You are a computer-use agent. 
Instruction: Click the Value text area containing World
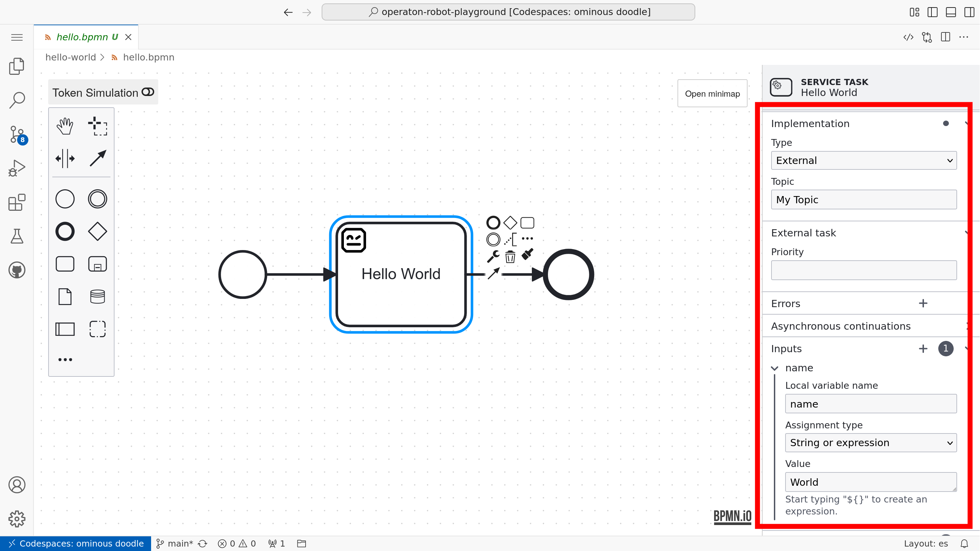point(871,482)
